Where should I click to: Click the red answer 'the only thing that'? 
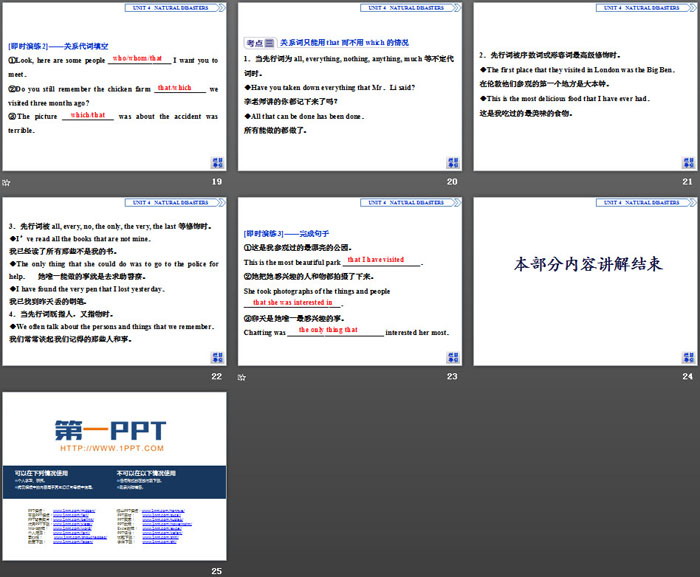328,329
